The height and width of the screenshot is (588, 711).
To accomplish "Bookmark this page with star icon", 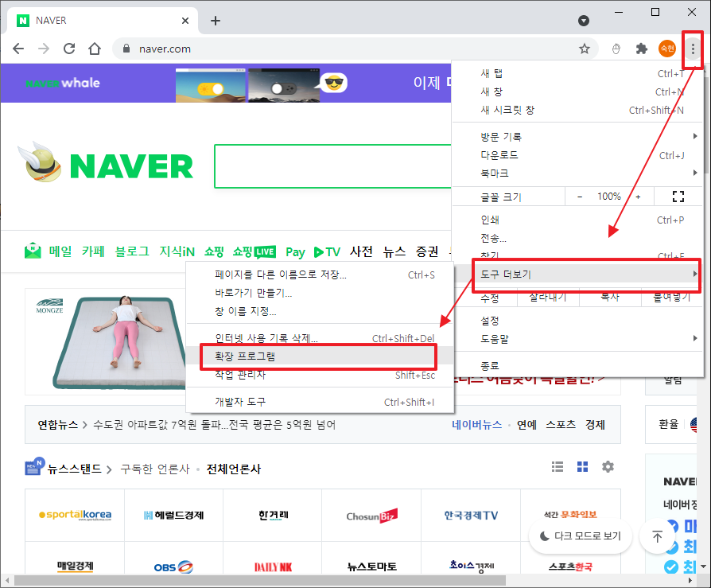I will click(585, 49).
